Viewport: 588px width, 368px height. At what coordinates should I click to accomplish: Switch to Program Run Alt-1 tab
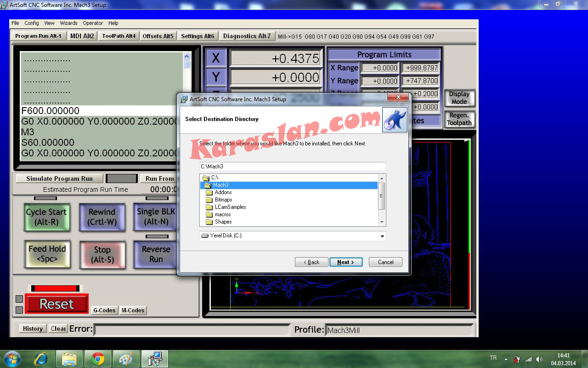[x=38, y=36]
